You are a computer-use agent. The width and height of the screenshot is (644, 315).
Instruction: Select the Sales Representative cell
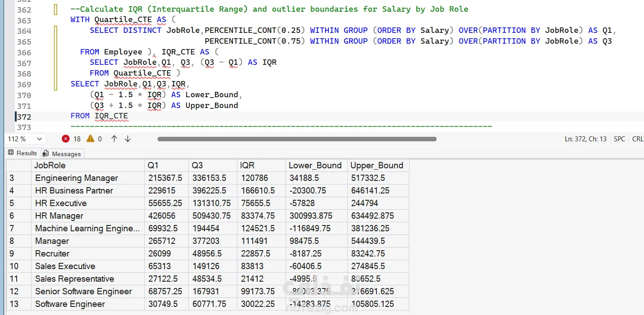pos(88,279)
